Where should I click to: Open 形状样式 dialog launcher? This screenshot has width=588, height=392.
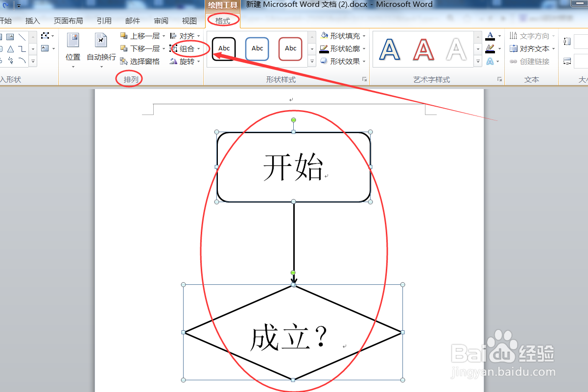click(364, 79)
